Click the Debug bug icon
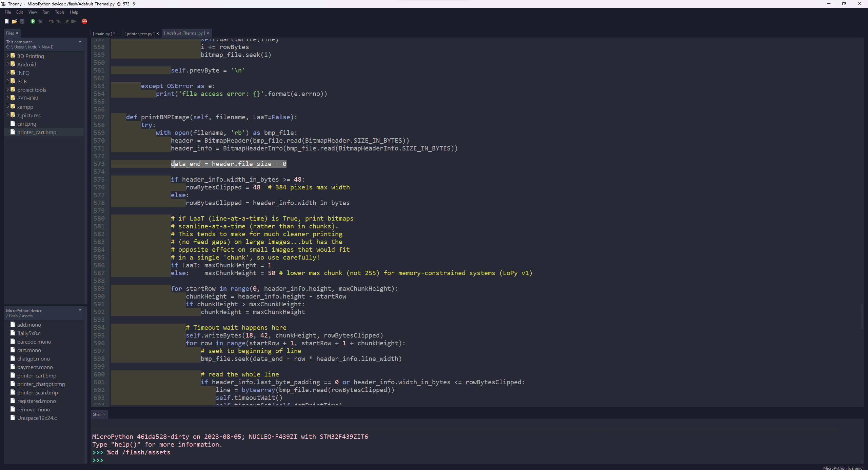Screen dimensions: 868x470 [41, 21]
